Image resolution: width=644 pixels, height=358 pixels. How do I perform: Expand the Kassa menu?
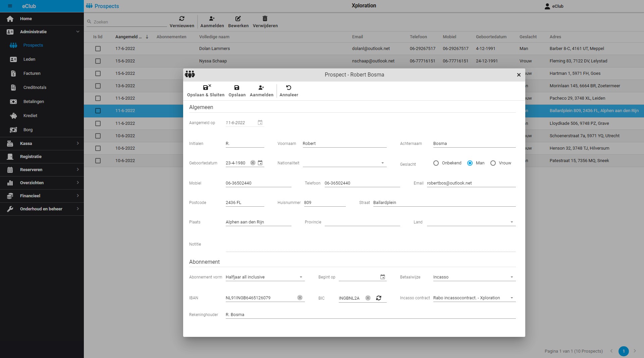[x=42, y=144]
